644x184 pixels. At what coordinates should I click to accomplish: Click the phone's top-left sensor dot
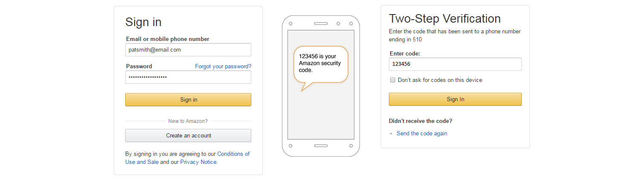[x=290, y=23]
